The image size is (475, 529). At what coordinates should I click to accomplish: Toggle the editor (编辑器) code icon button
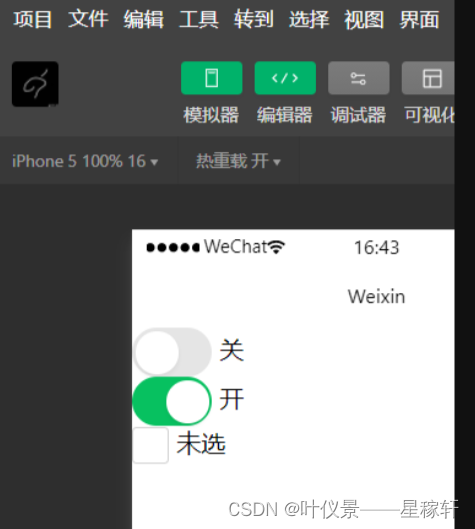[285, 78]
